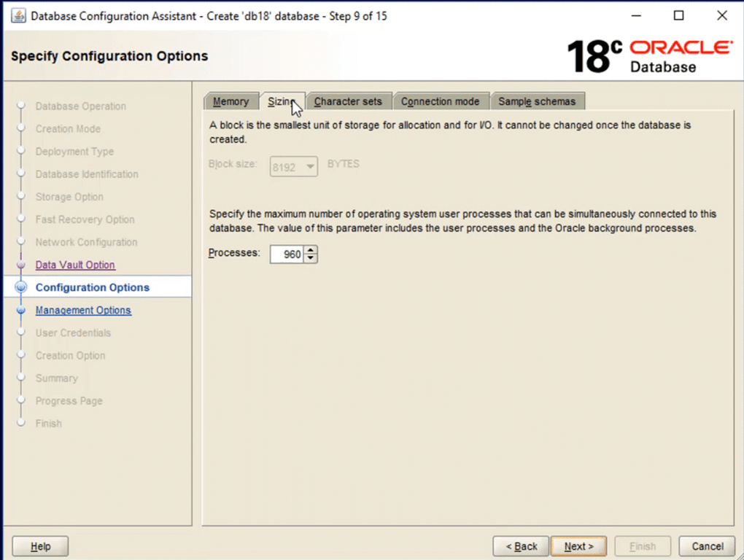Proceed with the Next button
This screenshot has width=744, height=560.
pos(578,546)
